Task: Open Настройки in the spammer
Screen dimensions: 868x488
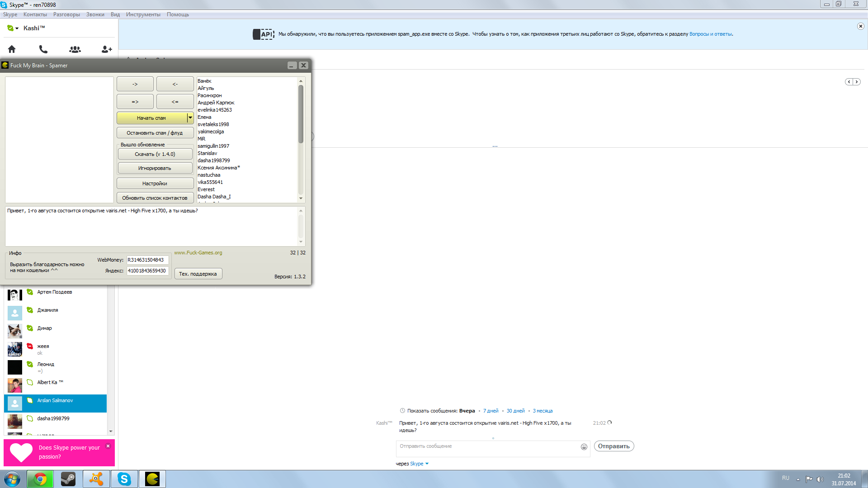Action: click(155, 183)
